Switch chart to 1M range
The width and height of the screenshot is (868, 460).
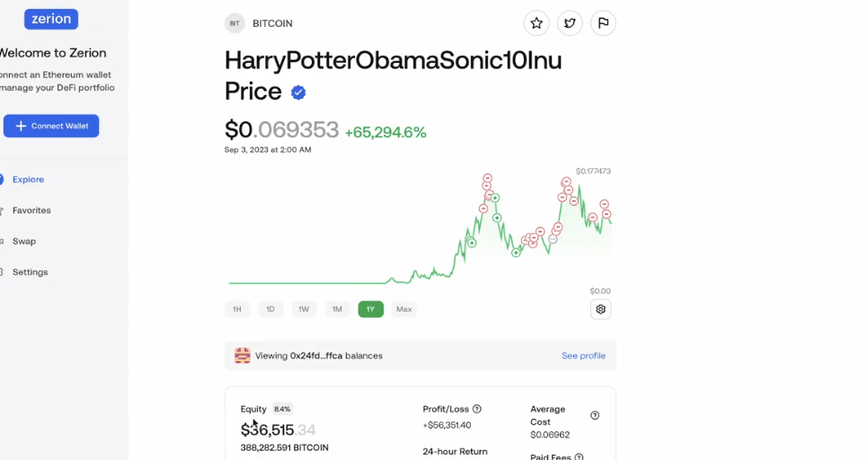[337, 309]
